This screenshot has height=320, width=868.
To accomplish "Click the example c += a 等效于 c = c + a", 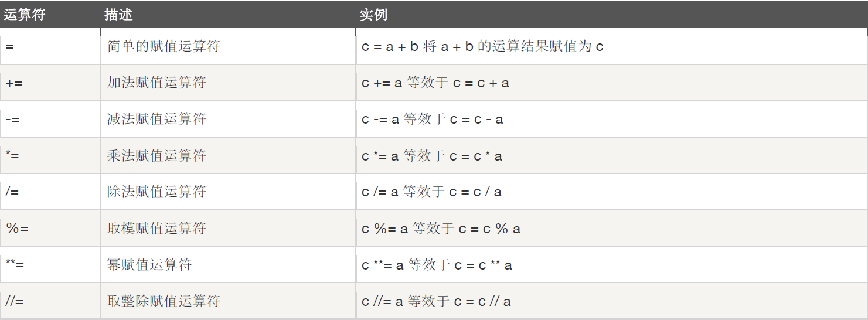I will (435, 83).
